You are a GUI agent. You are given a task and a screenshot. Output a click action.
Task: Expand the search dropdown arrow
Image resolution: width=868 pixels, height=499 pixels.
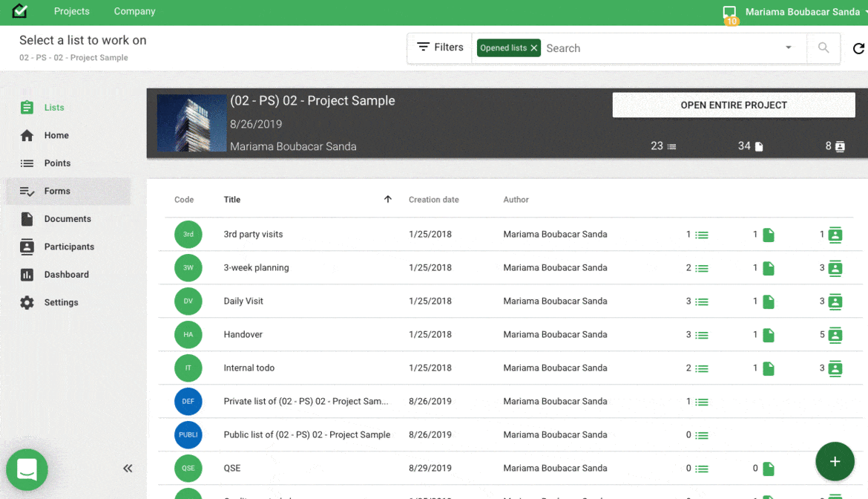click(788, 48)
